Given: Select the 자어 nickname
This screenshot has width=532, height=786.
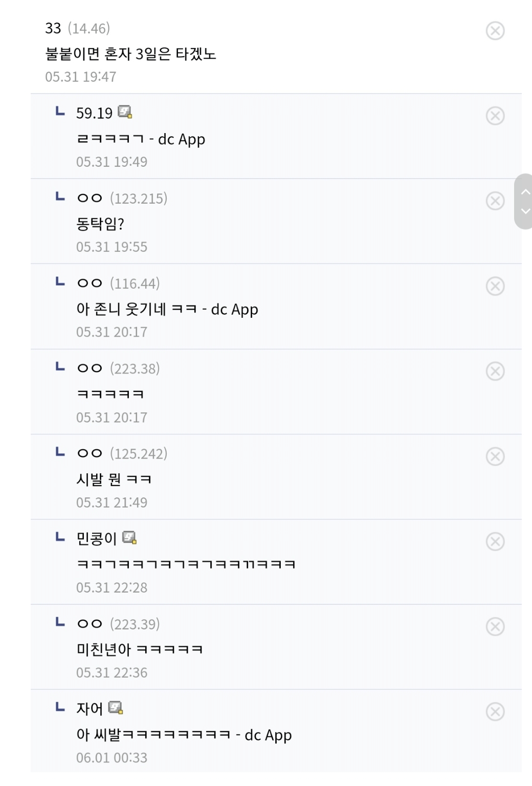Looking at the screenshot, I should click(x=89, y=709).
